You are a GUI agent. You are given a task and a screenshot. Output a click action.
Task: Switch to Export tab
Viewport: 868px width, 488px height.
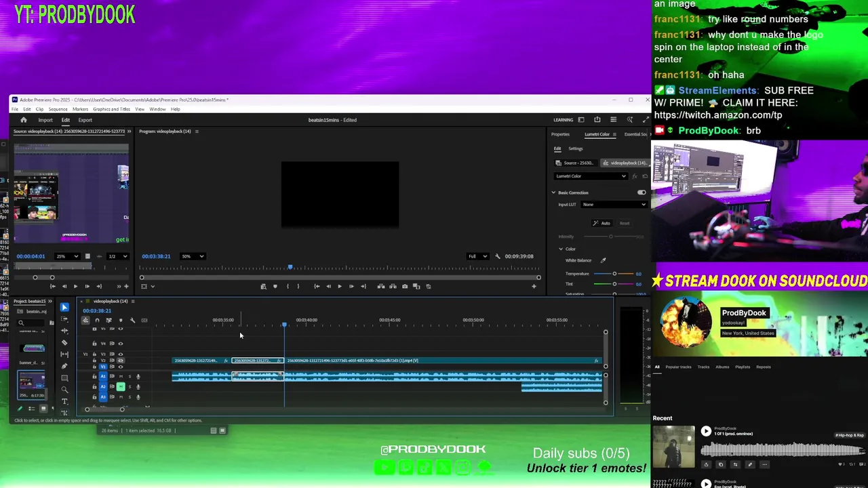[85, 120]
